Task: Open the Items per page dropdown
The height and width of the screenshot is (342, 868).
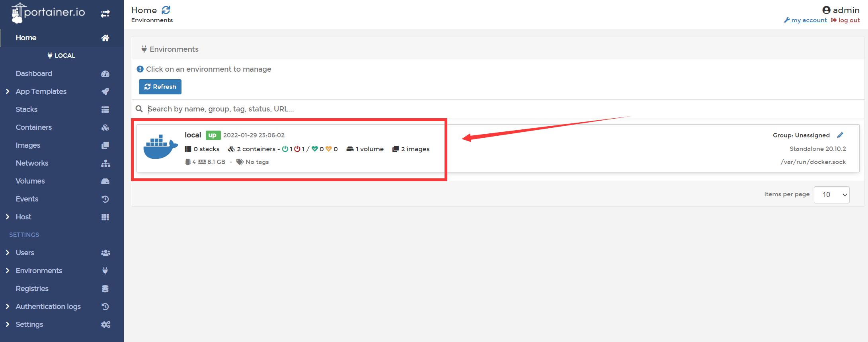Action: pos(831,195)
